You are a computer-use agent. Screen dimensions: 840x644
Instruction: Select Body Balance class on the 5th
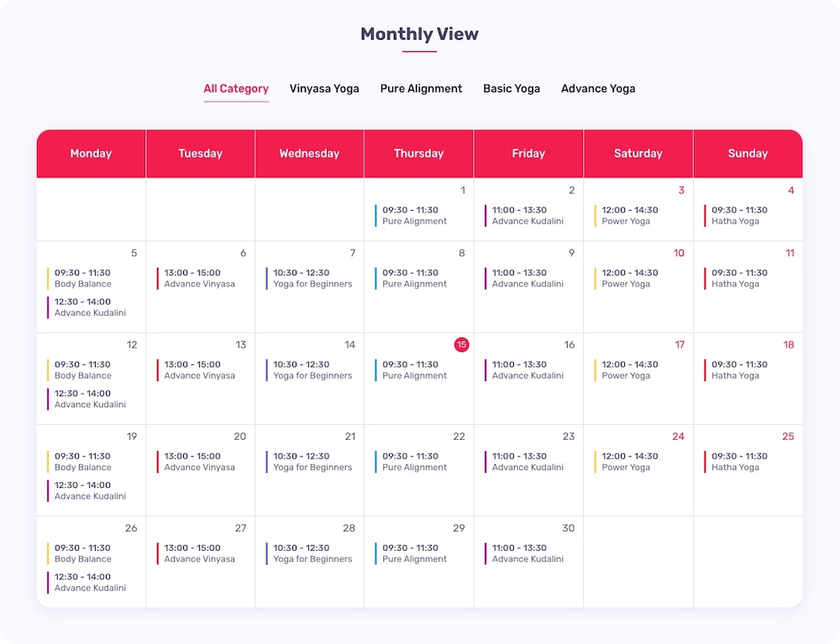tap(82, 279)
